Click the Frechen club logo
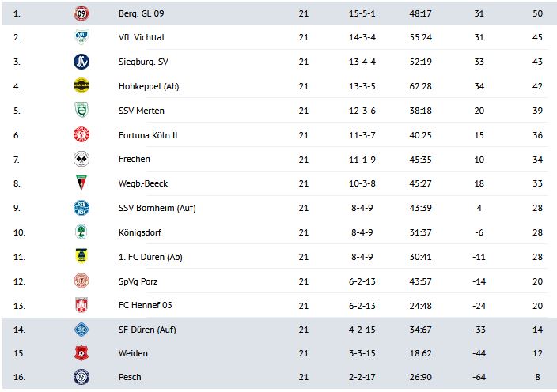 pos(81,159)
